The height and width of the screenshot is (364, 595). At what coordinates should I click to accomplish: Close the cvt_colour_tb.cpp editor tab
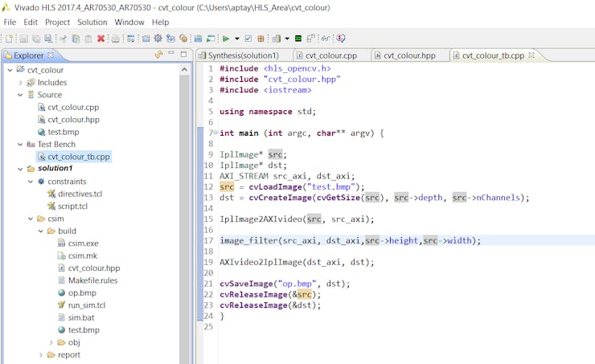[x=531, y=55]
